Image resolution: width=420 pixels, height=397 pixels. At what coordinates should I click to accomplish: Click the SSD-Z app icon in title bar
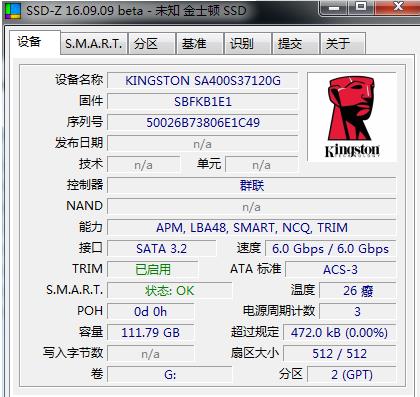click(13, 10)
